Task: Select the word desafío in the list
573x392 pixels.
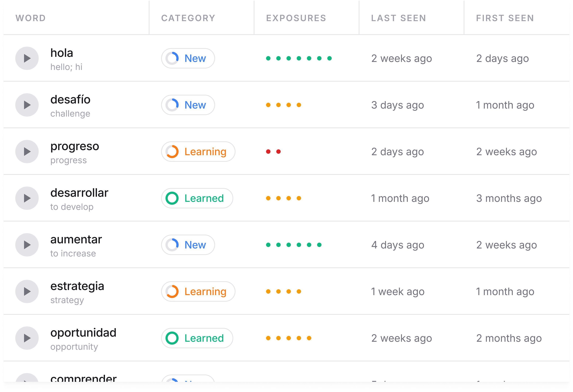Action: point(71,100)
